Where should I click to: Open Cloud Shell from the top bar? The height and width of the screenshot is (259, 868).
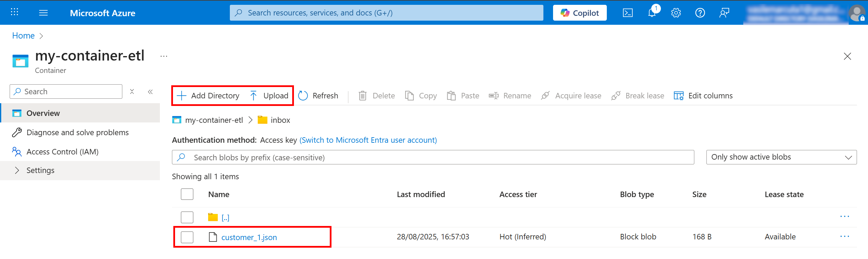click(627, 13)
